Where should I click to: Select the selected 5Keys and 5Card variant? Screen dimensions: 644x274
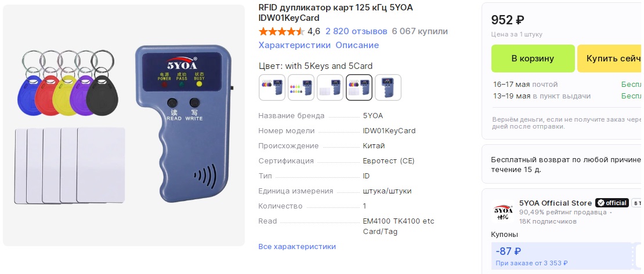359,87
